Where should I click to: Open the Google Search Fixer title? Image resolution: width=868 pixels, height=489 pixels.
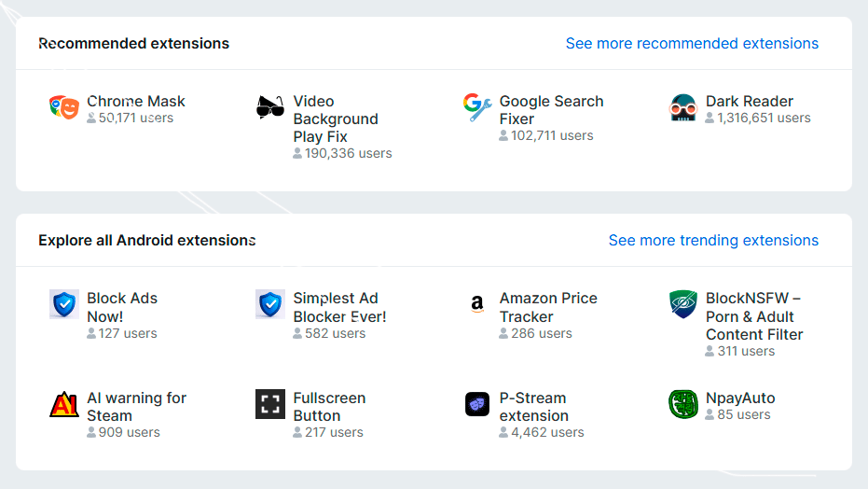click(x=551, y=110)
